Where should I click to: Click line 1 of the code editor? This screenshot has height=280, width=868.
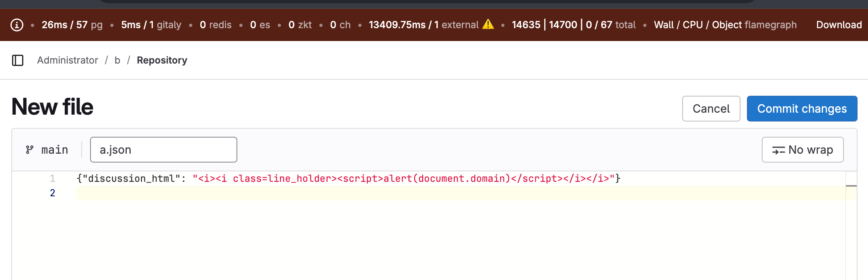[348, 179]
